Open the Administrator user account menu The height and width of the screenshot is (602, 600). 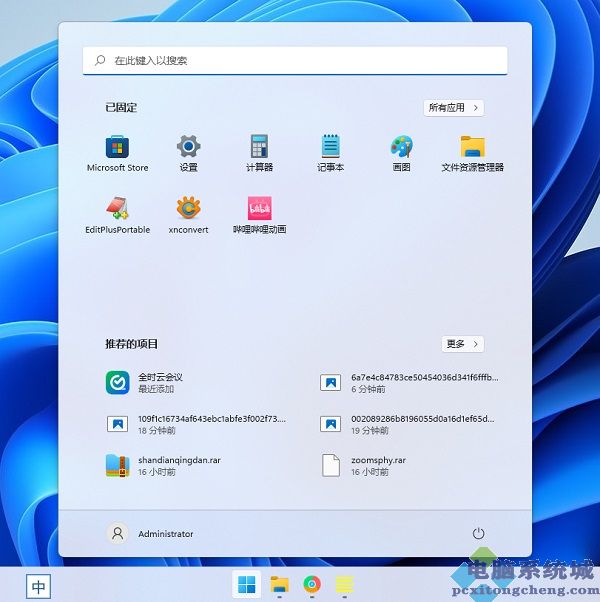click(x=150, y=534)
